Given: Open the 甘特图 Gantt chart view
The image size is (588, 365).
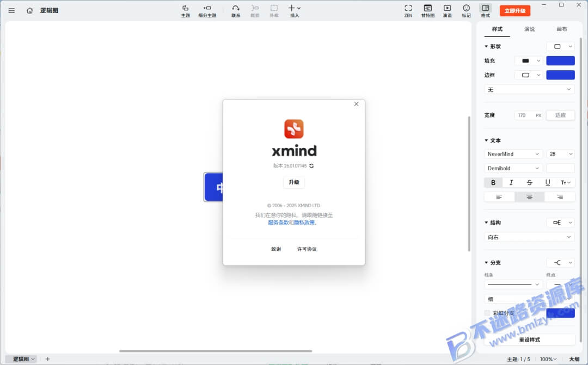Looking at the screenshot, I should click(x=427, y=11).
